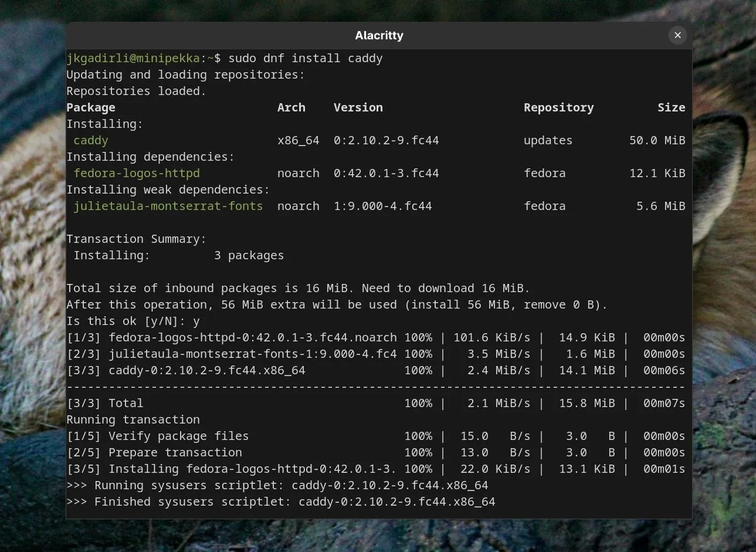The width and height of the screenshot is (756, 552).
Task: Click the Size column header
Action: tap(672, 107)
